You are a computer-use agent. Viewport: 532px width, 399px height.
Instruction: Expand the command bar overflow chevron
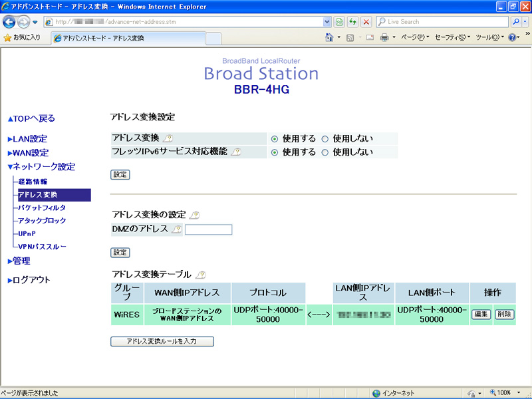[527, 34]
